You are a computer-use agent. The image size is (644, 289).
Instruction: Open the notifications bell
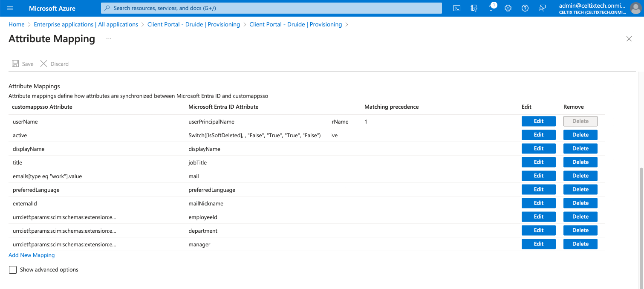(491, 8)
